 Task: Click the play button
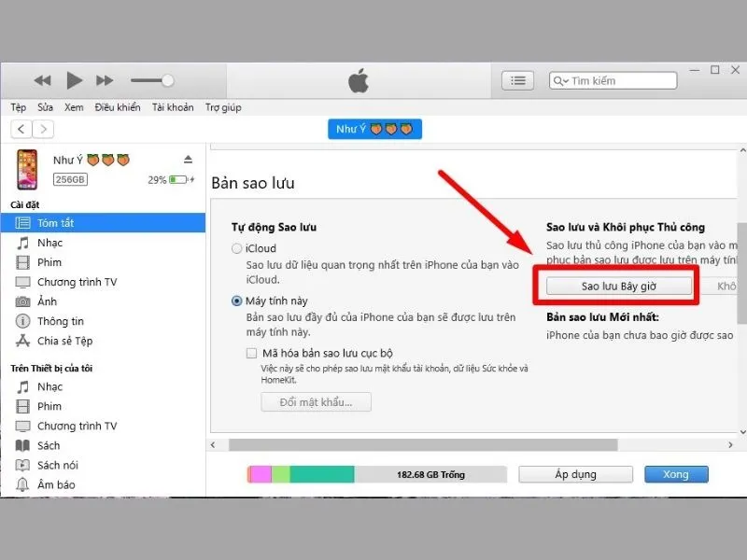74,80
